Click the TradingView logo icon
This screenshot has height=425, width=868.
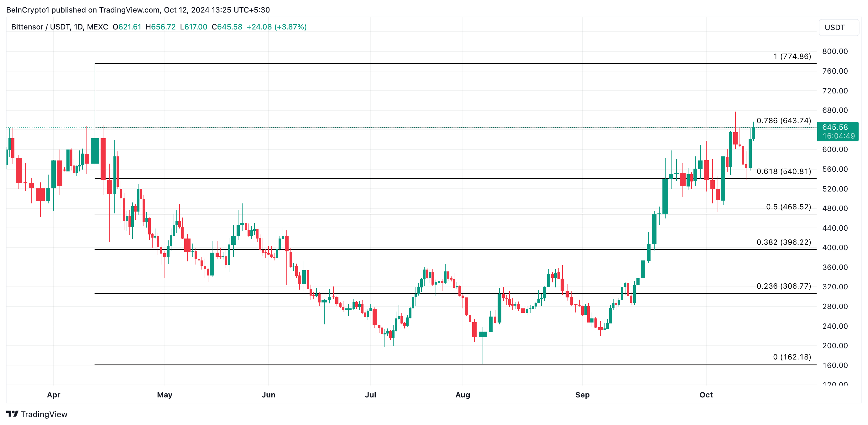click(13, 413)
